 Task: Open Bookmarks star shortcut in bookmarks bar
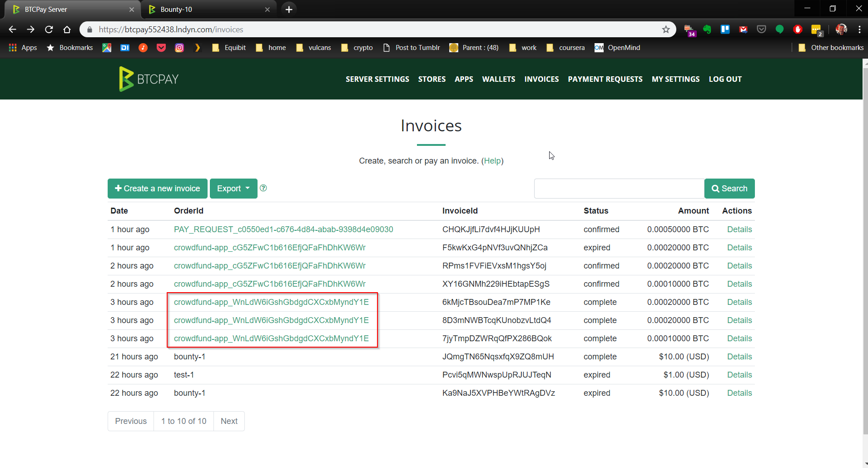tap(69, 48)
